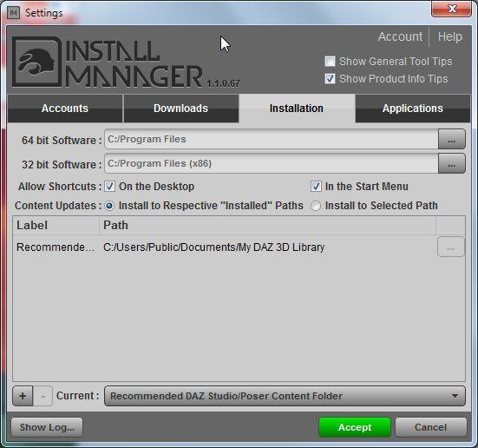Switch to the Applications tab
This screenshot has height=448, width=478.
pyautogui.click(x=413, y=109)
